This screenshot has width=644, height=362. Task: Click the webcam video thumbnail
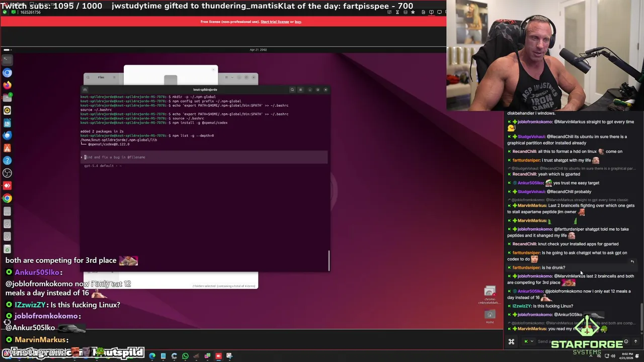(x=545, y=55)
